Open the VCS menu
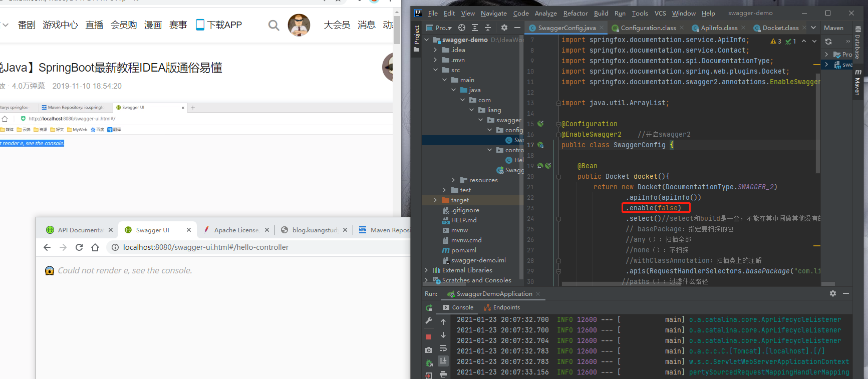This screenshot has width=868, height=379. coord(660,13)
